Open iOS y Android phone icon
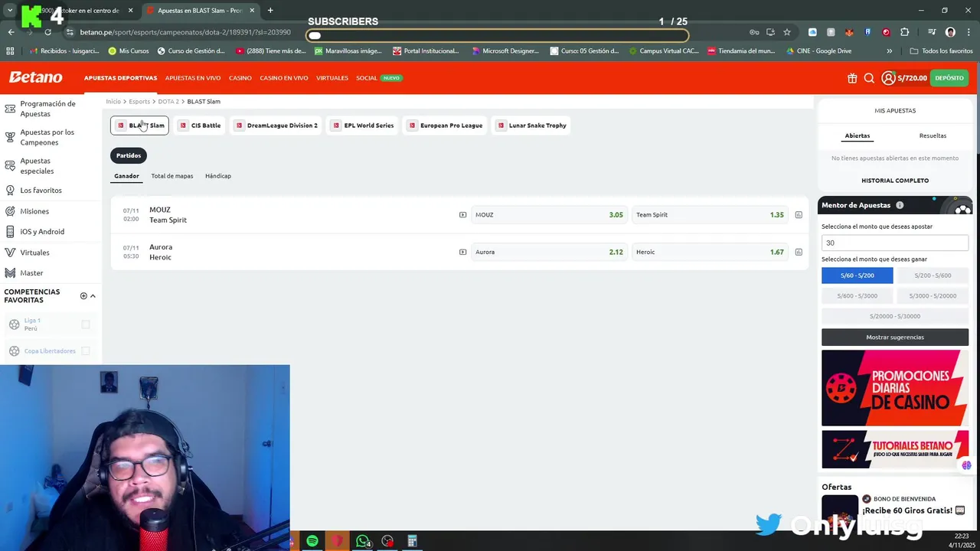The height and width of the screenshot is (551, 980). (10, 232)
